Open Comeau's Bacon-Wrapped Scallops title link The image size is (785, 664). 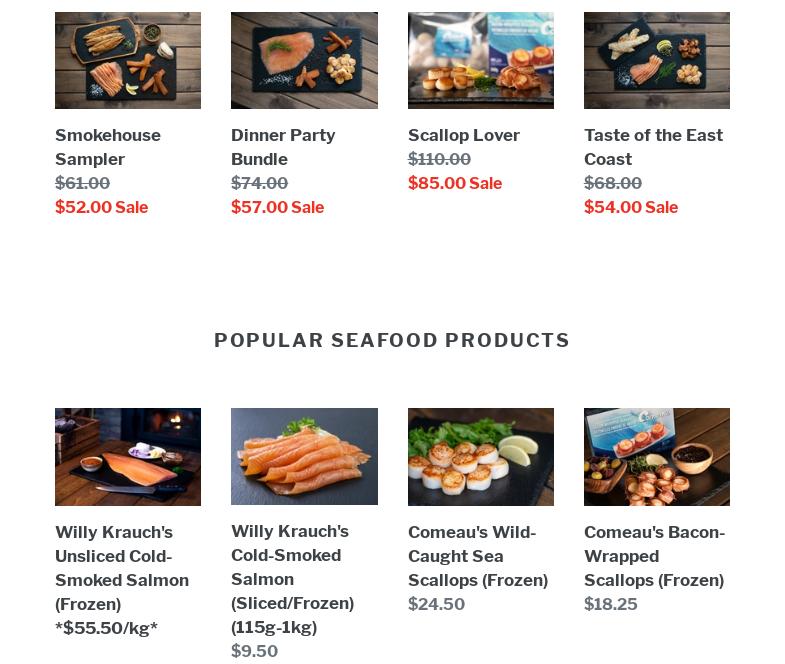(654, 556)
